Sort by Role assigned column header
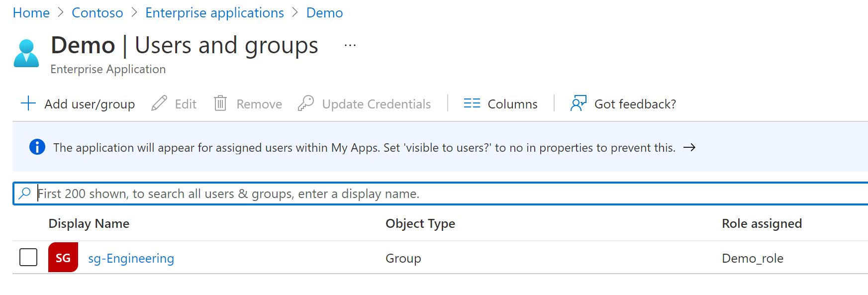 click(762, 224)
